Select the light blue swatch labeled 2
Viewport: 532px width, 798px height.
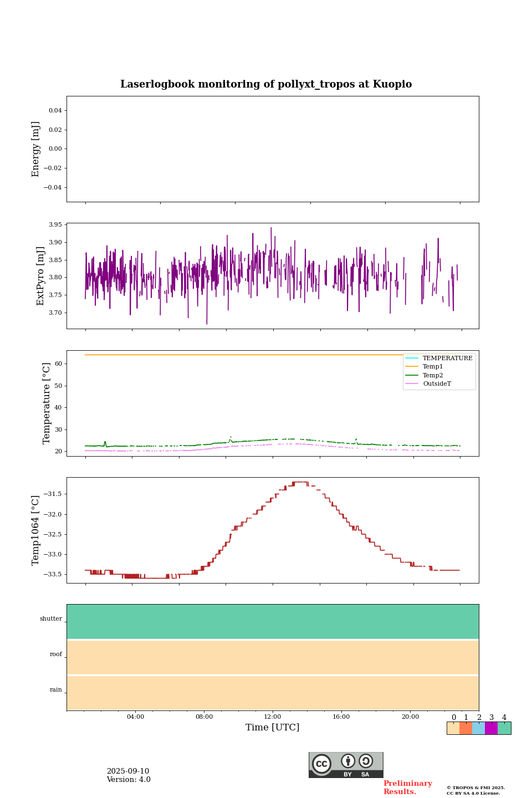478,728
